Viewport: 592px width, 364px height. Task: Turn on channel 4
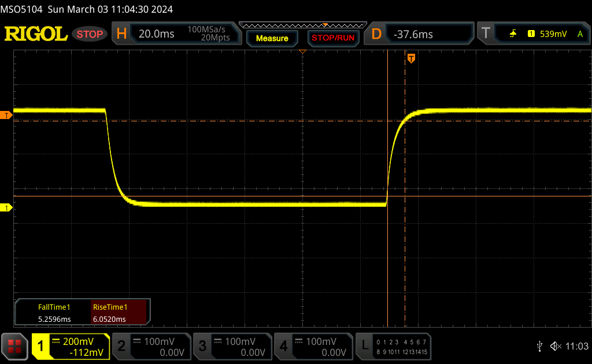tap(313, 346)
